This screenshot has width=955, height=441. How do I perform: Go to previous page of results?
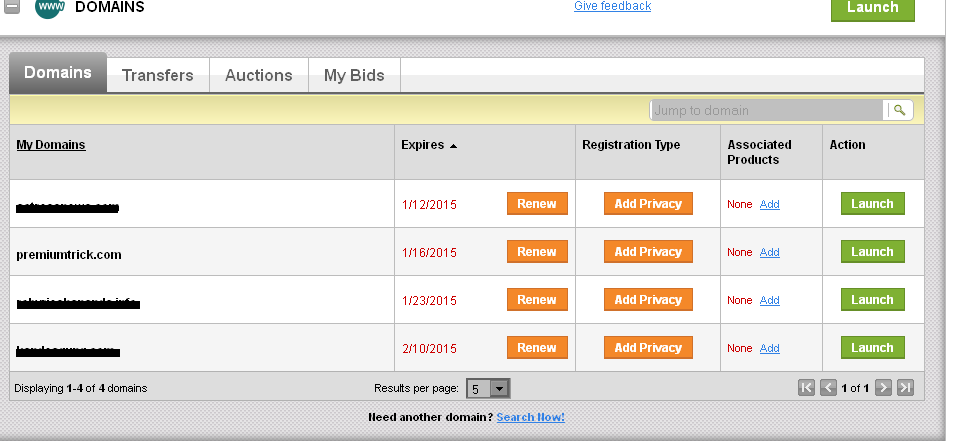[x=828, y=388]
